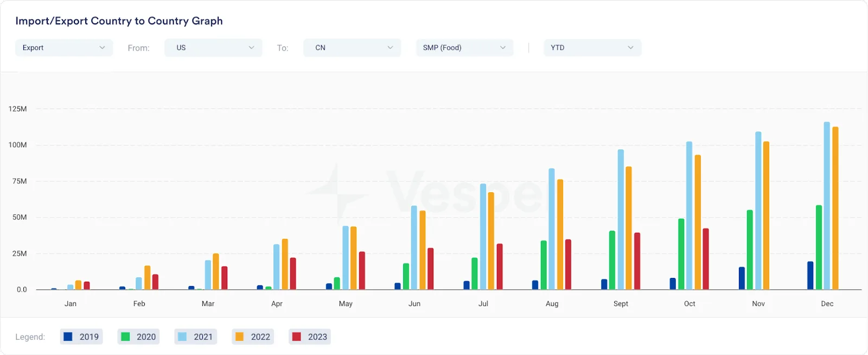Screen dimensions: 868x355
Task: Click the 50M y-axis label
Action: 20,217
